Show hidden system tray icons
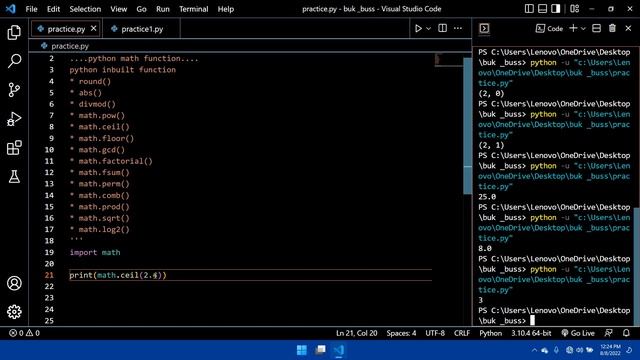This screenshot has width=640, height=360. [x=534, y=350]
